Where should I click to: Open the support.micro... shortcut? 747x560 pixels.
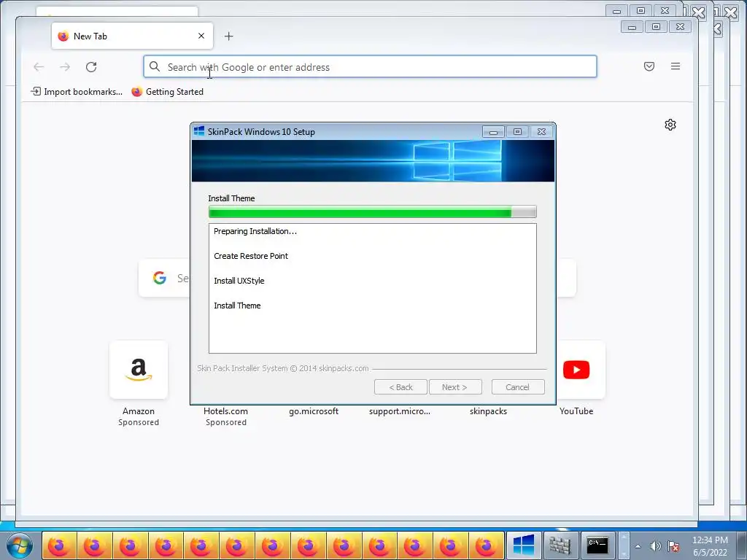coord(400,411)
